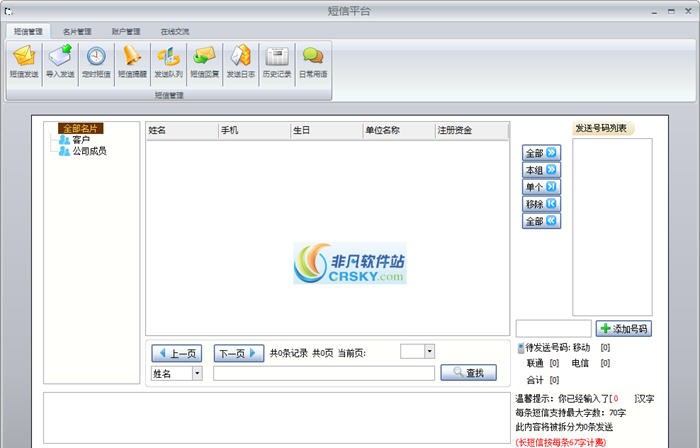Switch to the 名片管理 tab

pos(77,31)
